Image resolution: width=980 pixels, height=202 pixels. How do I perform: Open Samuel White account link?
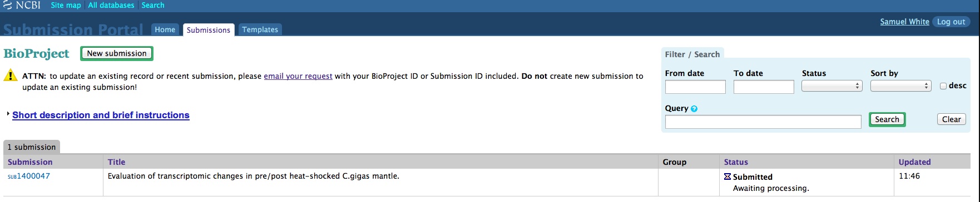904,22
